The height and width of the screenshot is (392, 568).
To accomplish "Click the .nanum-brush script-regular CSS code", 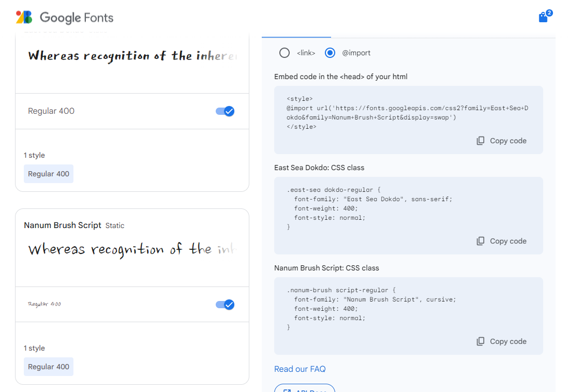I will [x=371, y=309].
